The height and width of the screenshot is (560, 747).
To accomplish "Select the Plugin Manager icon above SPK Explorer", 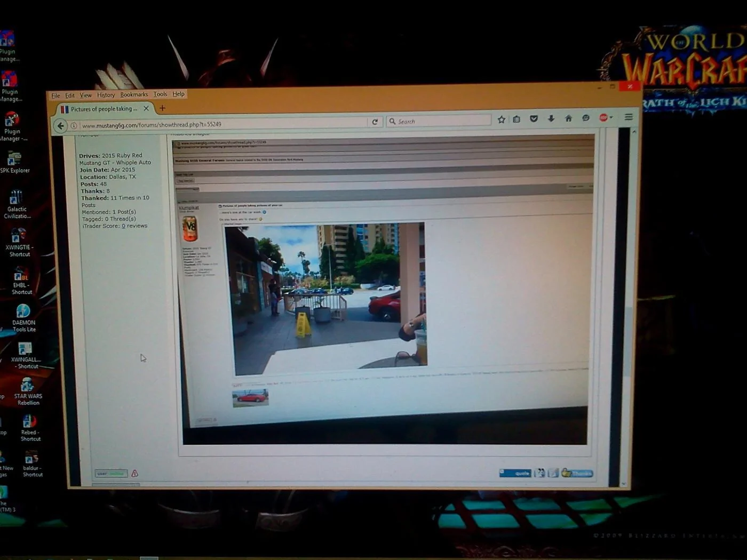I will tap(13, 126).
